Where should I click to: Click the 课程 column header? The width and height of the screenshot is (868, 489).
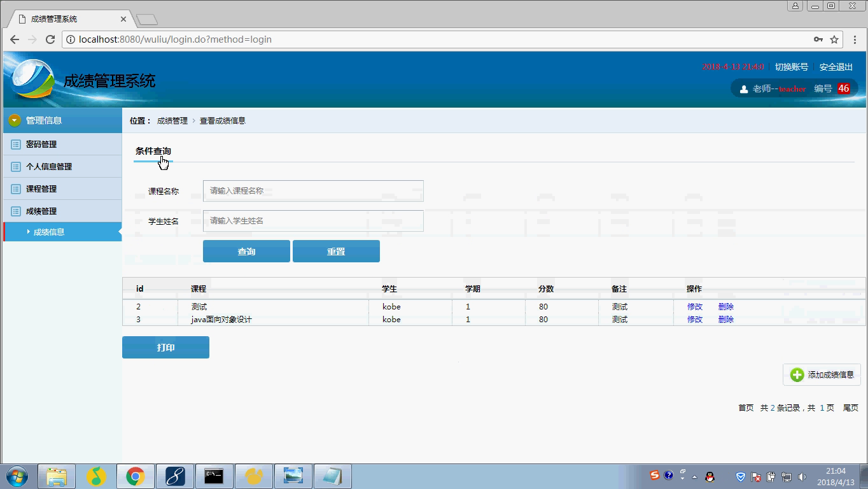click(199, 289)
